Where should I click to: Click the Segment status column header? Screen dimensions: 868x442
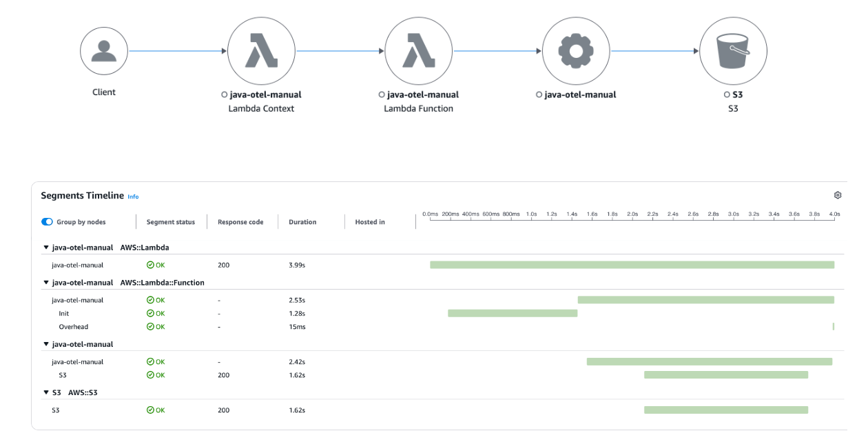click(x=171, y=221)
